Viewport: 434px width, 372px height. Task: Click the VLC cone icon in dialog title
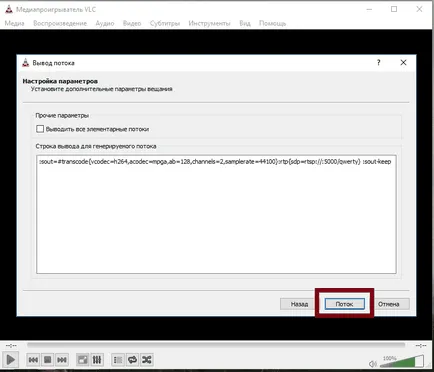tap(25, 63)
